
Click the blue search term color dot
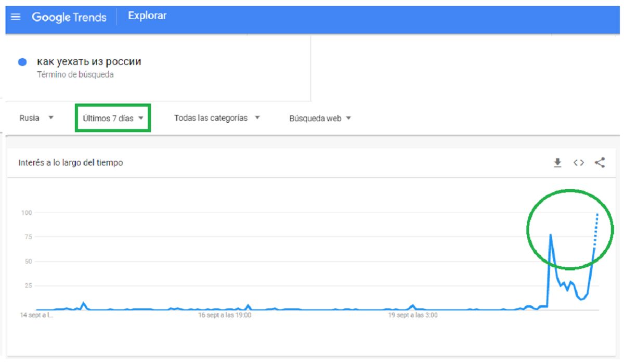tap(22, 62)
